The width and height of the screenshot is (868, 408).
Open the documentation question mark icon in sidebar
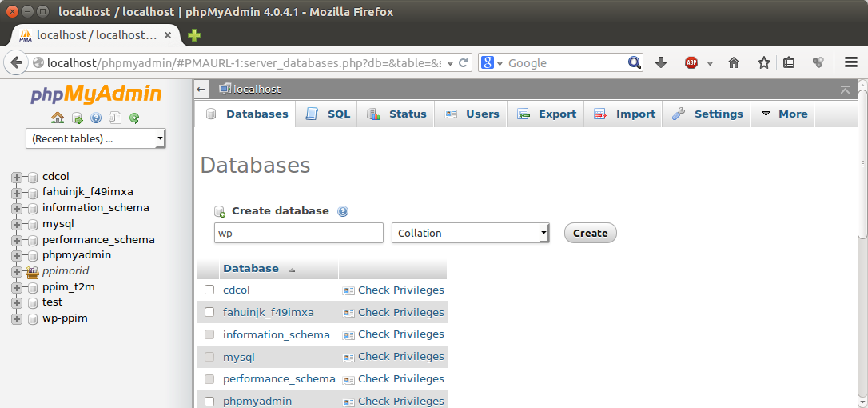pos(96,118)
